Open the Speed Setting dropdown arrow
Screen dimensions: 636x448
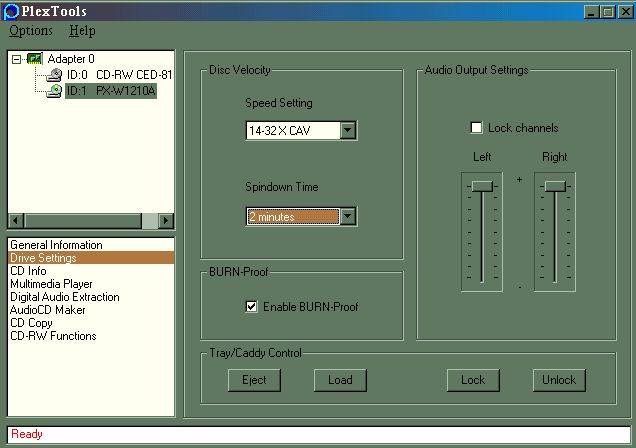348,131
